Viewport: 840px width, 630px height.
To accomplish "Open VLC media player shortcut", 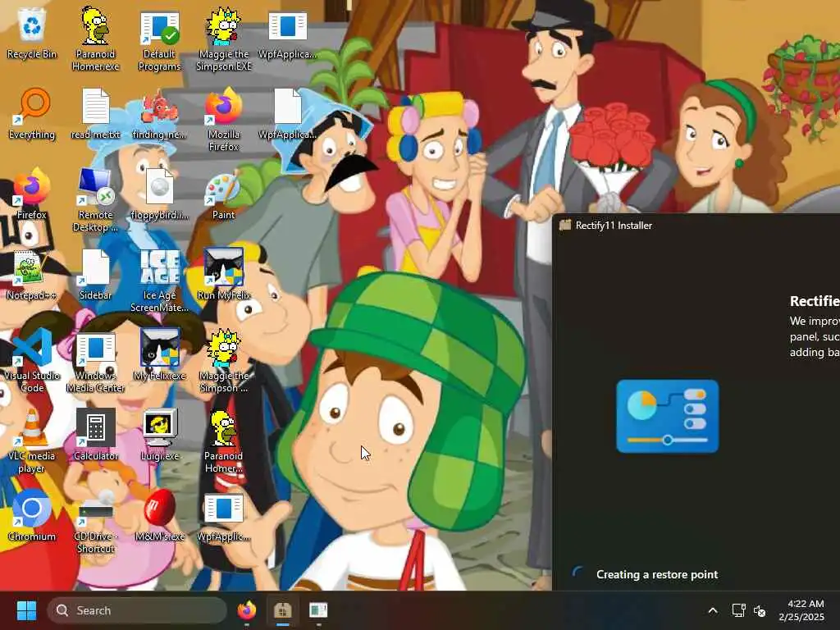I will point(32,441).
